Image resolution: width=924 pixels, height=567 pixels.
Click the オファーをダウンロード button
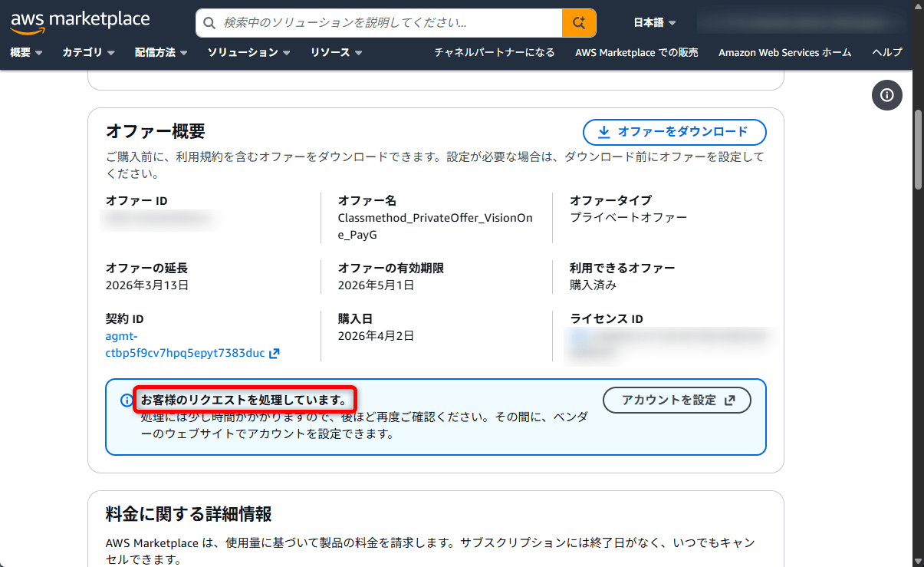[674, 132]
